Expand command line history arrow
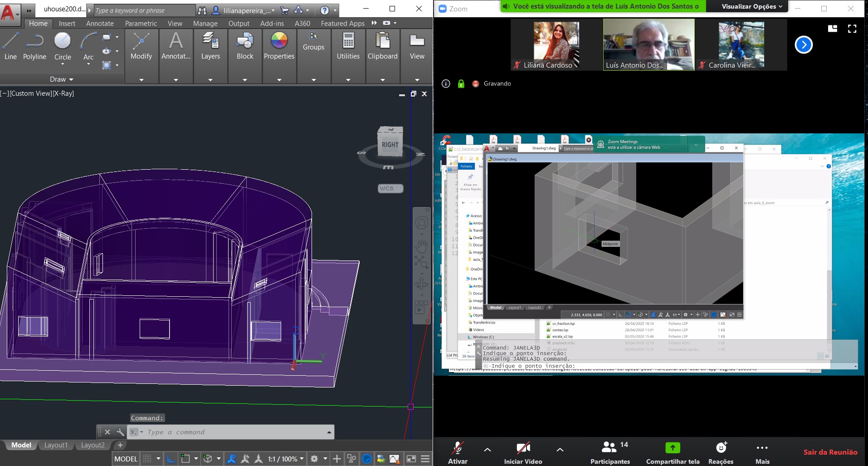868x466 pixels. (x=329, y=432)
